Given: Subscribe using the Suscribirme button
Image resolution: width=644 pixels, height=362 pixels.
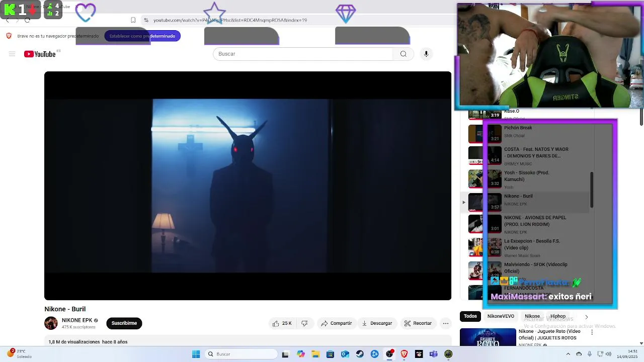Looking at the screenshot, I should (x=124, y=323).
